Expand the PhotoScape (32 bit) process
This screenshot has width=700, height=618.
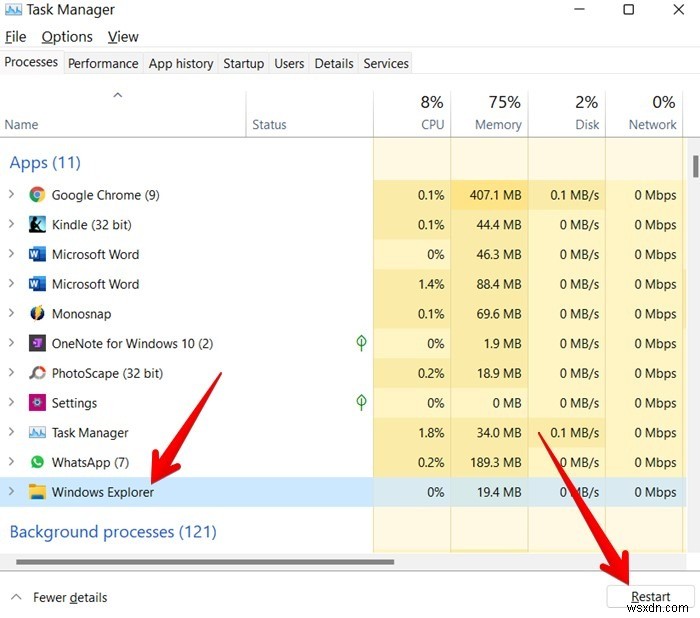[x=11, y=372]
